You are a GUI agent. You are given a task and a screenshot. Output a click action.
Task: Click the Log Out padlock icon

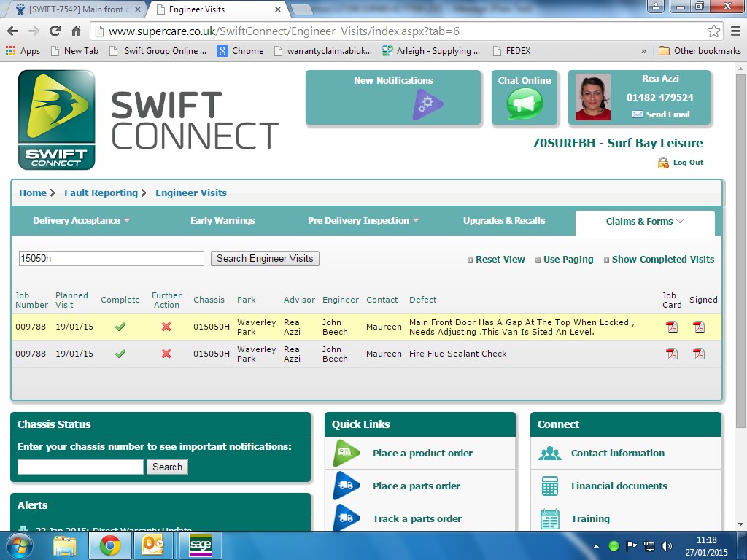coord(663,163)
